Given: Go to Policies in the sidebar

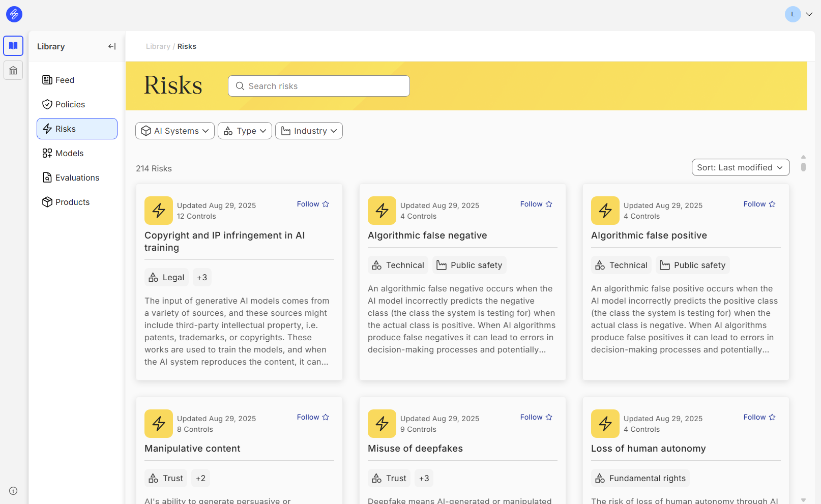Looking at the screenshot, I should tap(70, 104).
